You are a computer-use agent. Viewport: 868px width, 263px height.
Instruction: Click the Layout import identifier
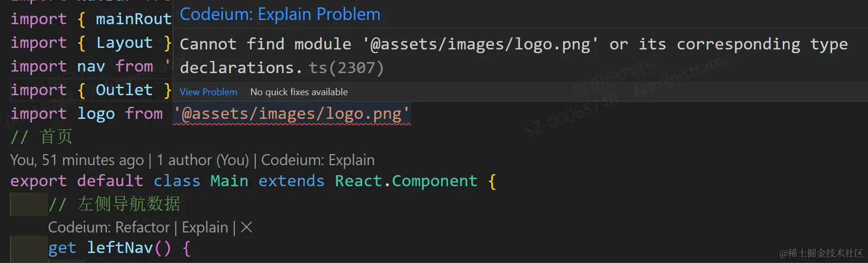click(124, 43)
